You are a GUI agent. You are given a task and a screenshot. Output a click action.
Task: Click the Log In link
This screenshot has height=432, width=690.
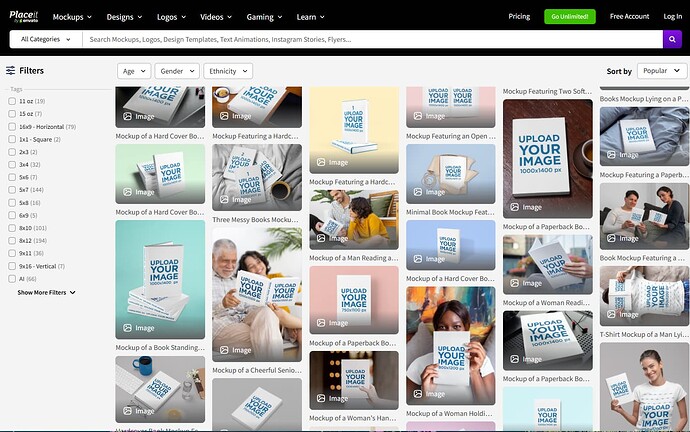tap(673, 16)
